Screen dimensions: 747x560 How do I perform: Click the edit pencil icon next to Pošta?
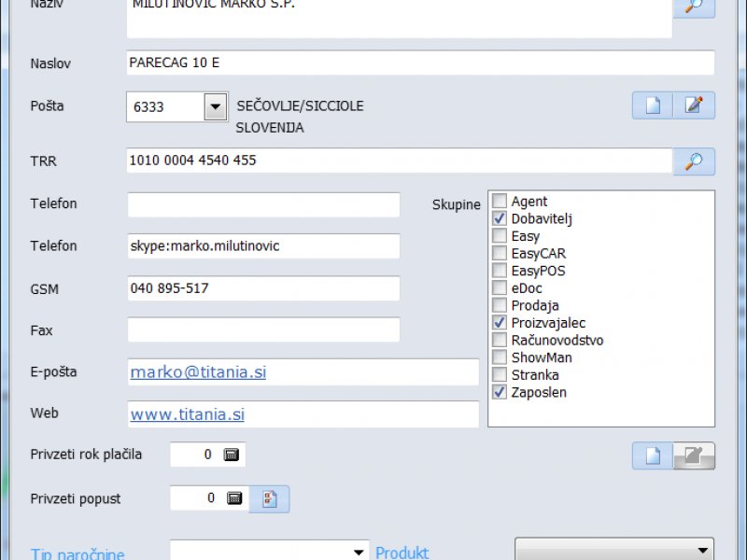click(x=694, y=105)
